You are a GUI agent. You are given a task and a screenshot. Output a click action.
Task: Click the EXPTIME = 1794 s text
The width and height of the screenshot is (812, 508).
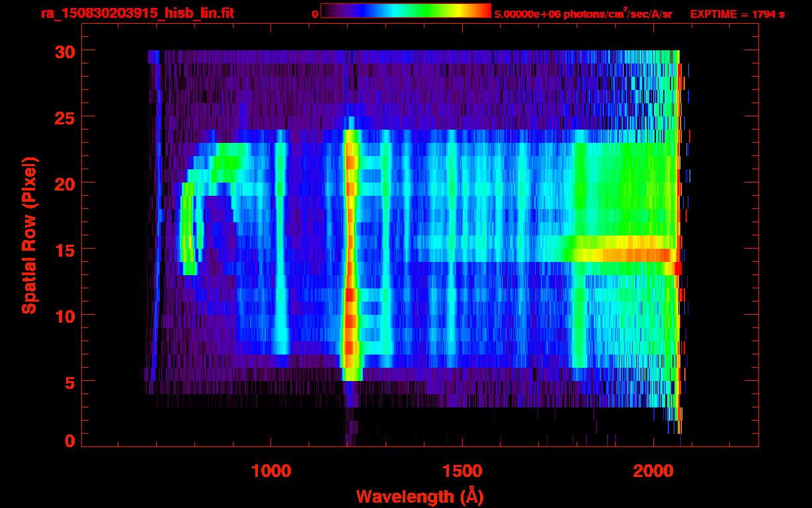pyautogui.click(x=737, y=14)
